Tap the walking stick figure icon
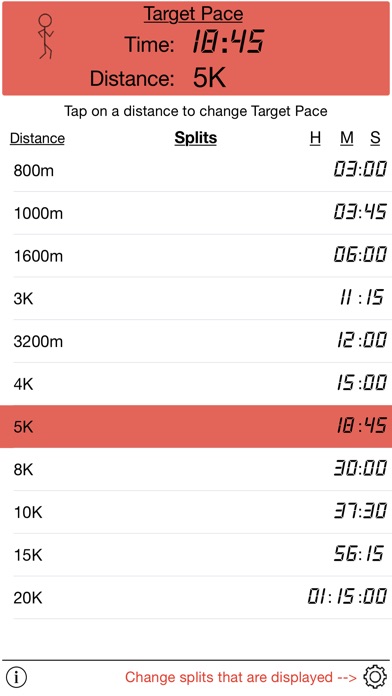The image size is (392, 696). click(x=45, y=36)
